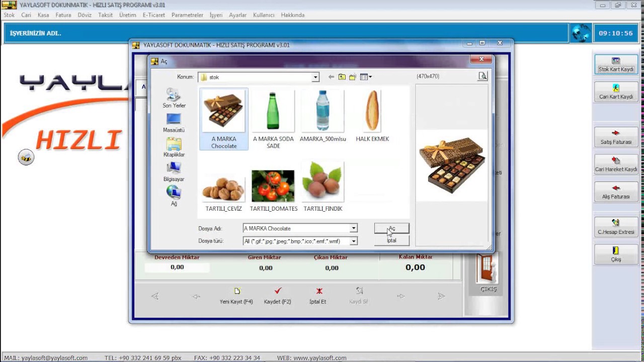
Task: Create a new folder in dialog
Action: tap(353, 77)
